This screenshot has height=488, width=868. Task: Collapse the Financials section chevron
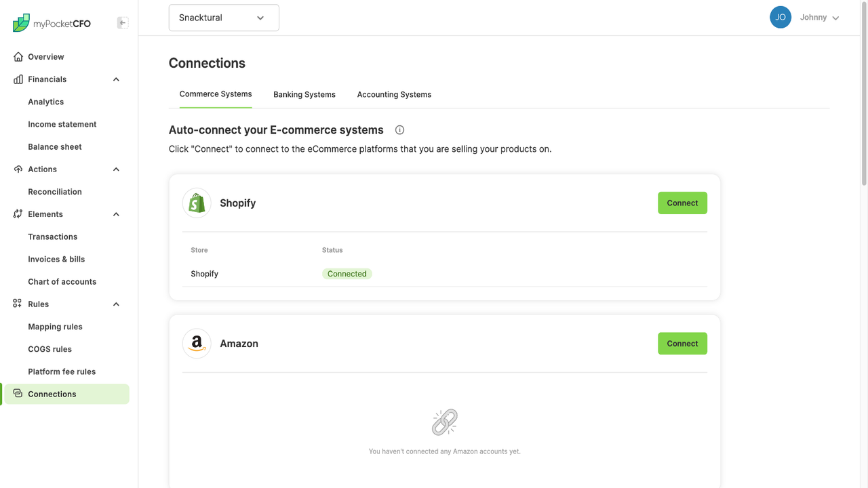tap(116, 79)
